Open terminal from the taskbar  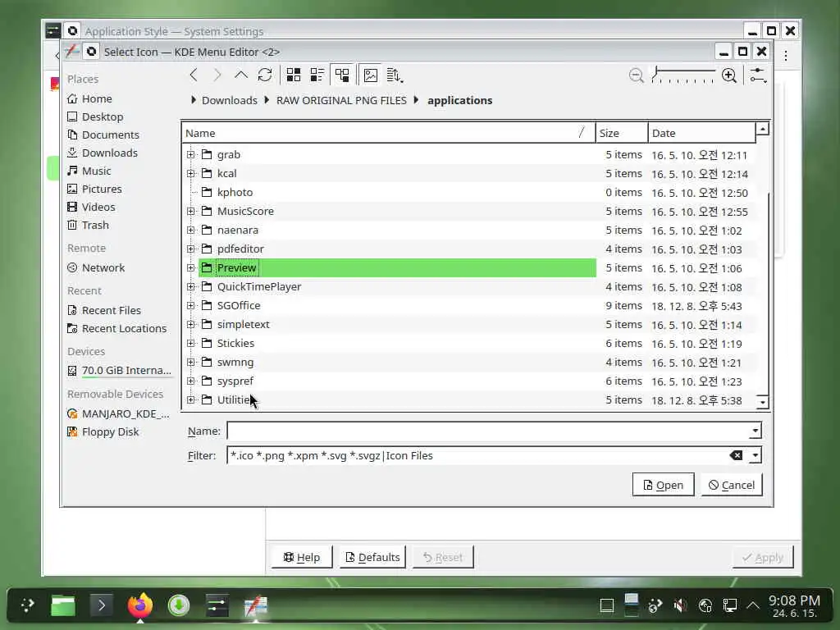click(102, 606)
